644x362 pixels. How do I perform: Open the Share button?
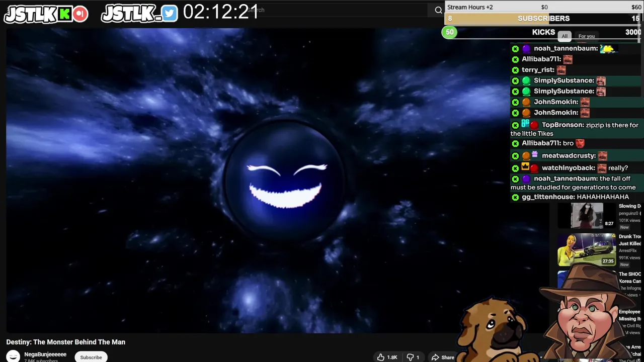(x=443, y=357)
